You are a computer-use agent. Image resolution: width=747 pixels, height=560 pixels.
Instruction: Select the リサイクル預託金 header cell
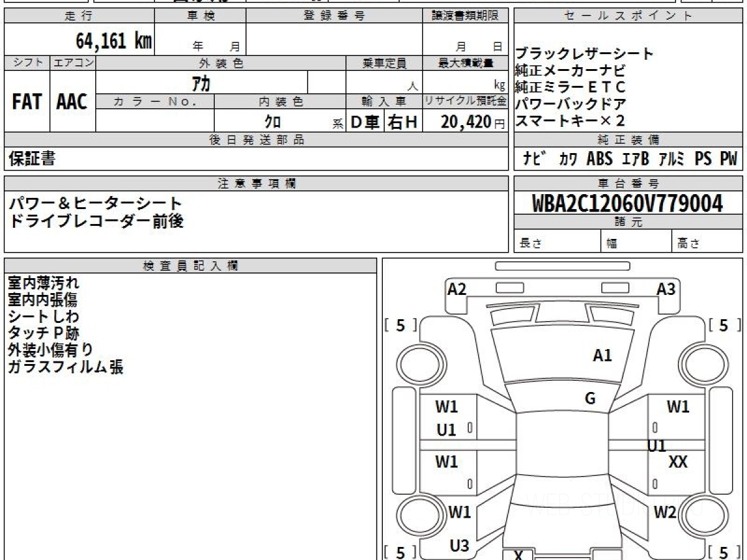[465, 101]
